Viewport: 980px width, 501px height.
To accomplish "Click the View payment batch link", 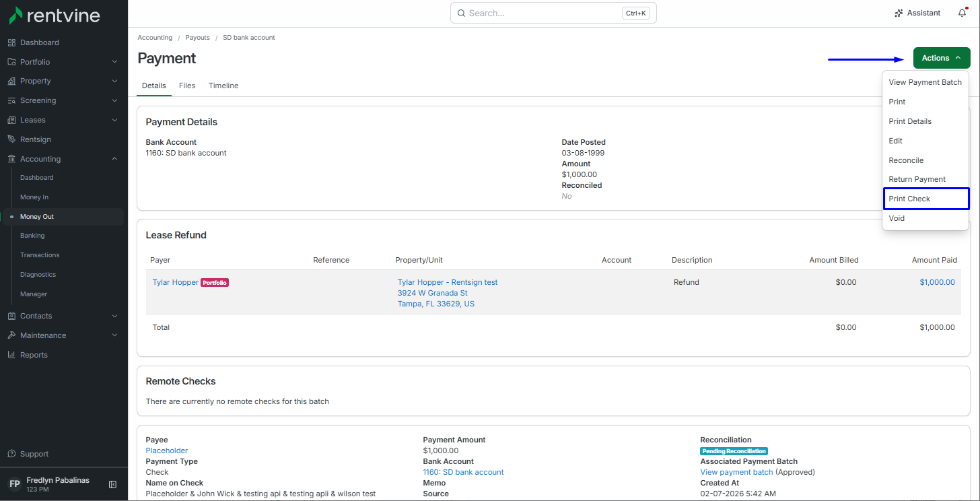I will tap(737, 472).
